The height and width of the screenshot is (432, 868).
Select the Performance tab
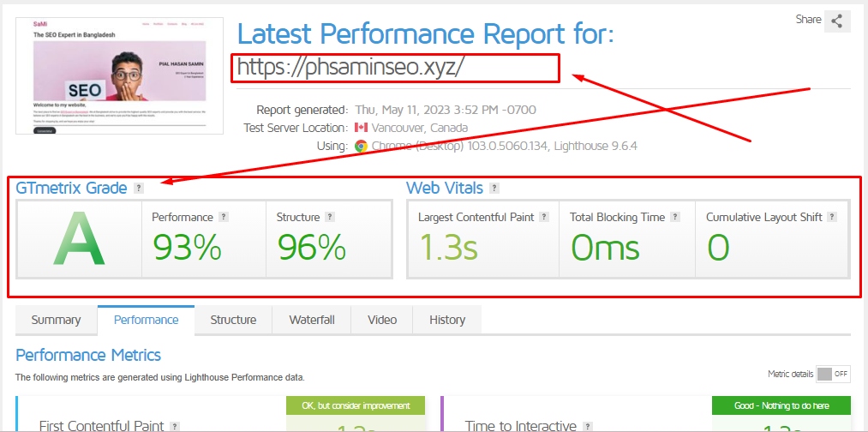click(x=147, y=320)
